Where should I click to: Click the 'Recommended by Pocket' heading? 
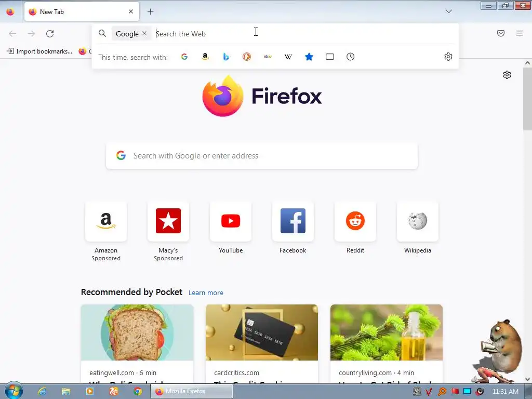tap(131, 292)
